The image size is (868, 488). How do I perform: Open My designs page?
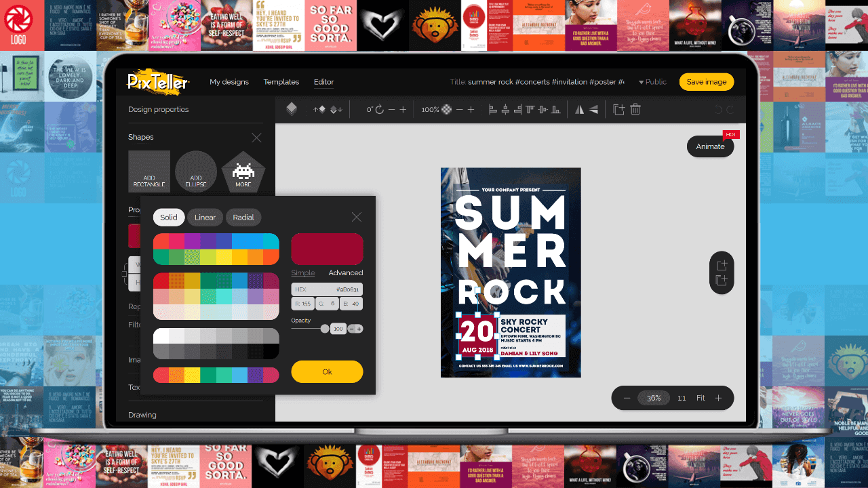(x=229, y=82)
